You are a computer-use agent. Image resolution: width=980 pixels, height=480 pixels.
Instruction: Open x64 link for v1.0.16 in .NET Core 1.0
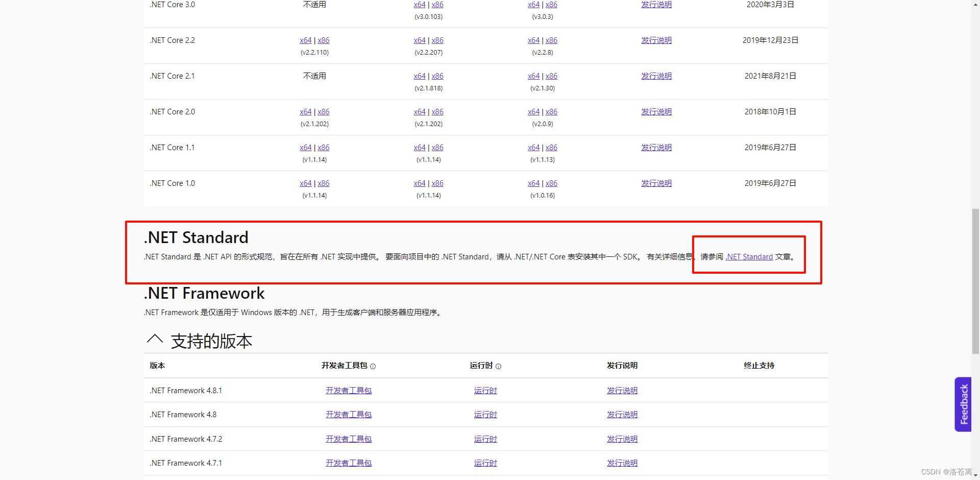tap(533, 183)
